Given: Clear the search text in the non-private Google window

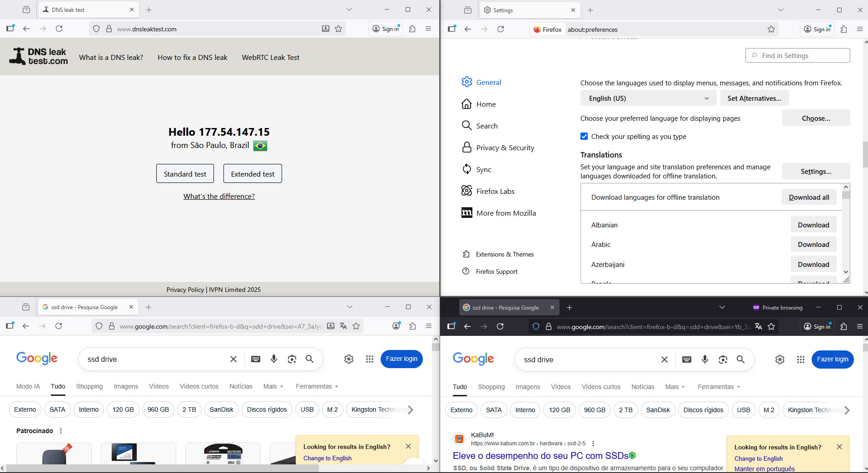Looking at the screenshot, I should [233, 359].
